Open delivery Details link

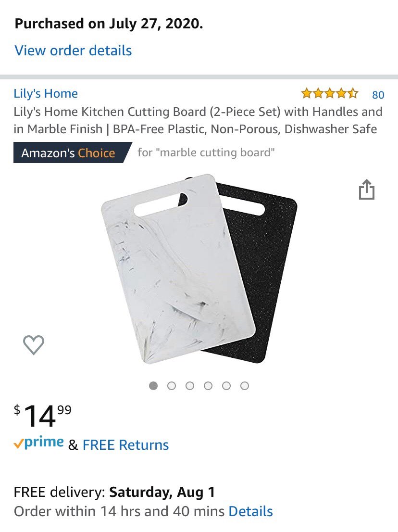click(251, 511)
